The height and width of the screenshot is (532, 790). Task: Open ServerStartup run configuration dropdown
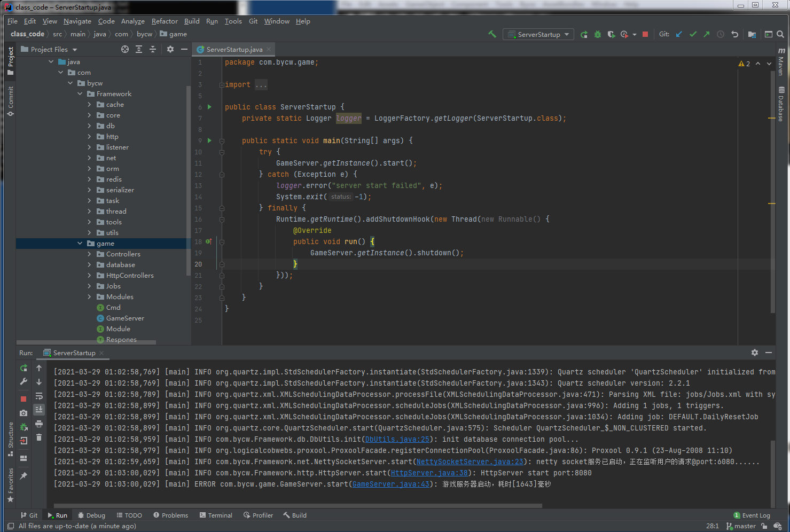(x=538, y=34)
